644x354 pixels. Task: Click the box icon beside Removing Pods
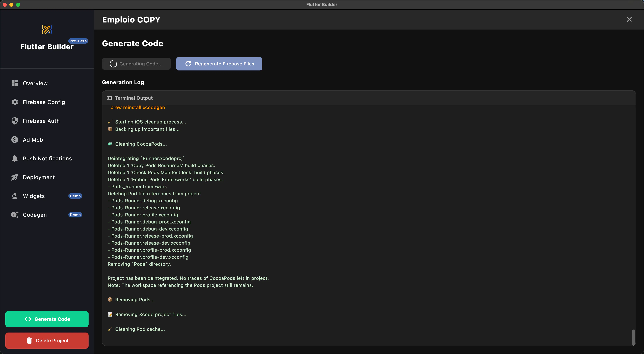(110, 299)
